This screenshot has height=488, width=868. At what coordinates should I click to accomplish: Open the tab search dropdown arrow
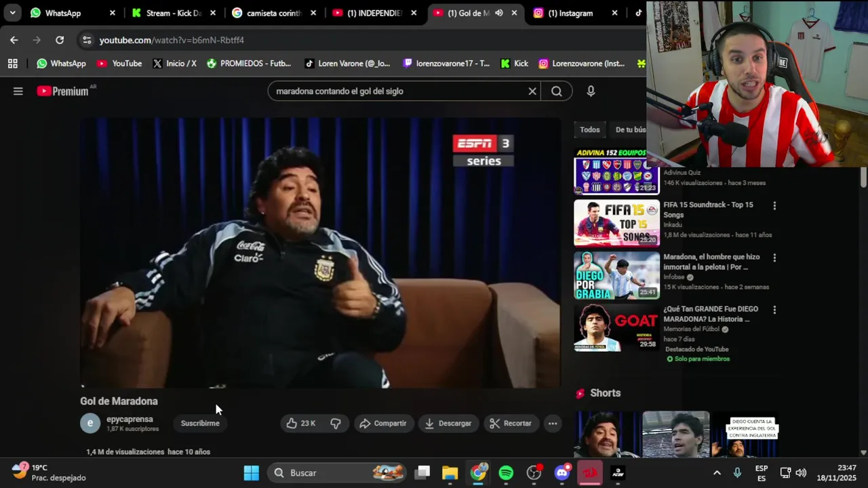coord(12,13)
